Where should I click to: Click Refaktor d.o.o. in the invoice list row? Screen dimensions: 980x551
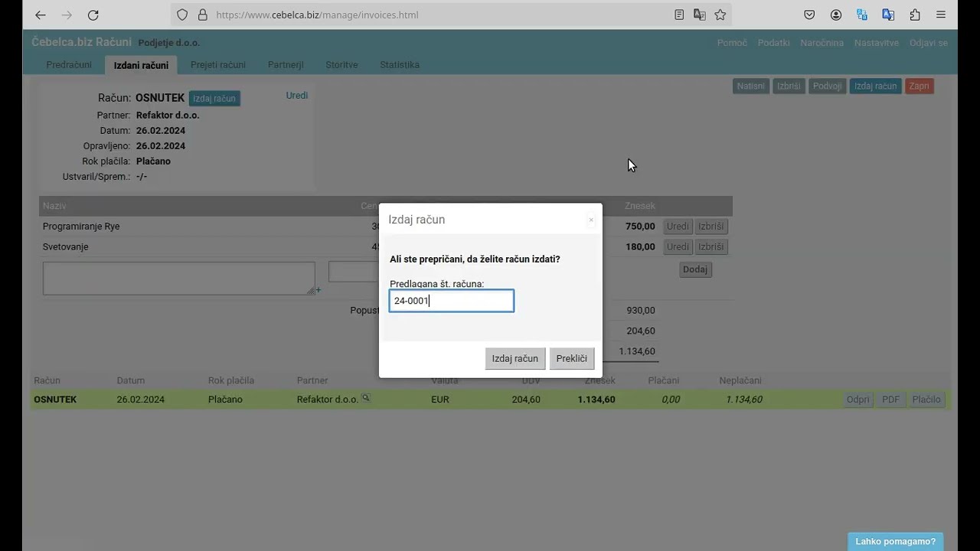tap(328, 399)
